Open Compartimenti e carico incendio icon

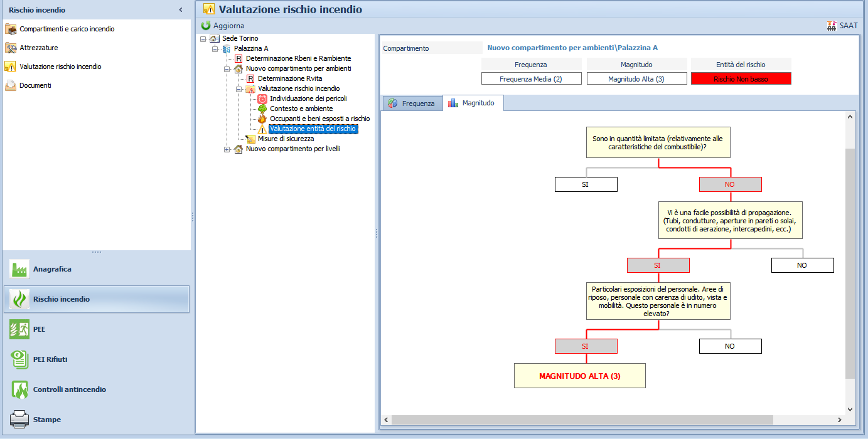[x=11, y=29]
